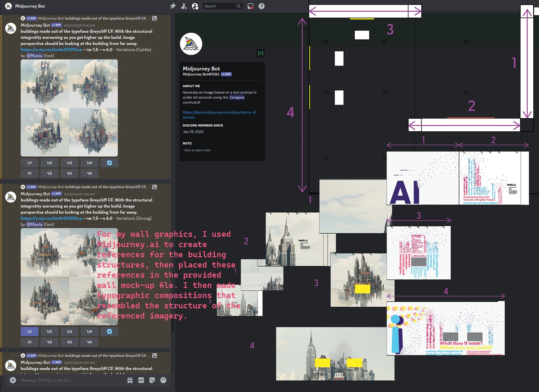Click the add friends to DM icon
The width and height of the screenshot is (539, 392).
[184, 6]
